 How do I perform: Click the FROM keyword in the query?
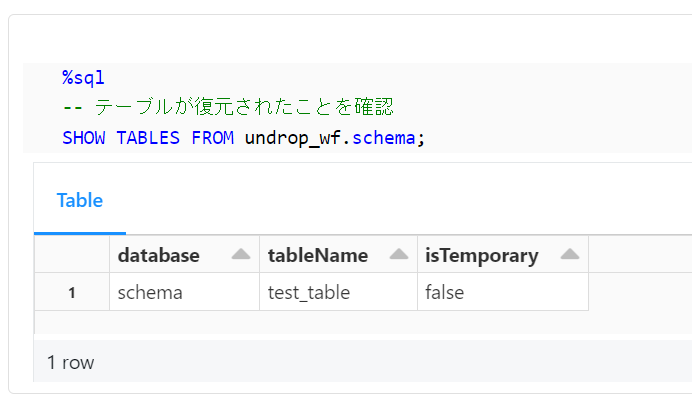[212, 138]
